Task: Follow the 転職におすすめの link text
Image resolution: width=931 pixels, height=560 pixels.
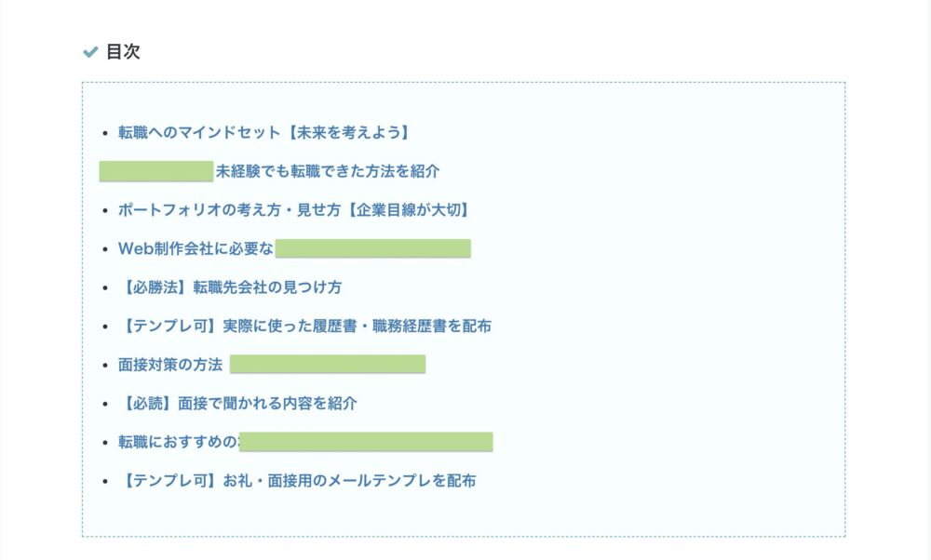Action: [178, 442]
